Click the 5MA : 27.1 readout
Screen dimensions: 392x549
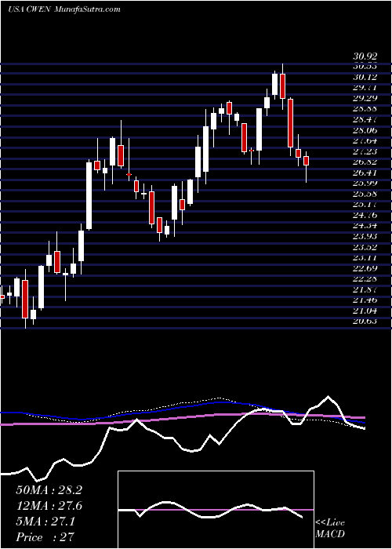pyautogui.click(x=45, y=522)
